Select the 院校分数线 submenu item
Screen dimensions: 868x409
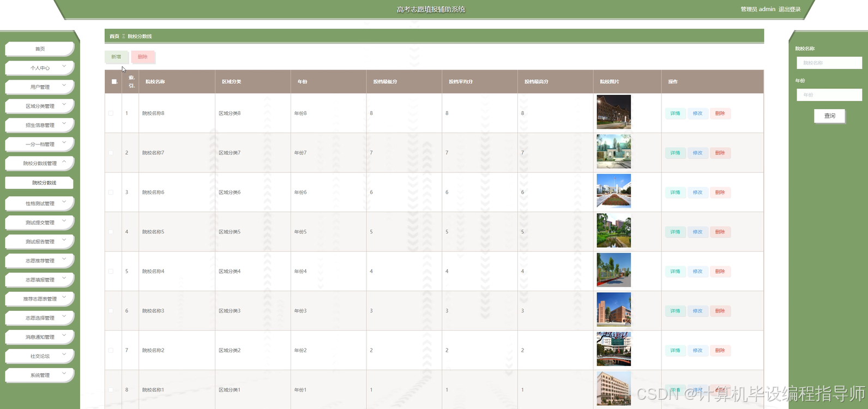point(39,183)
